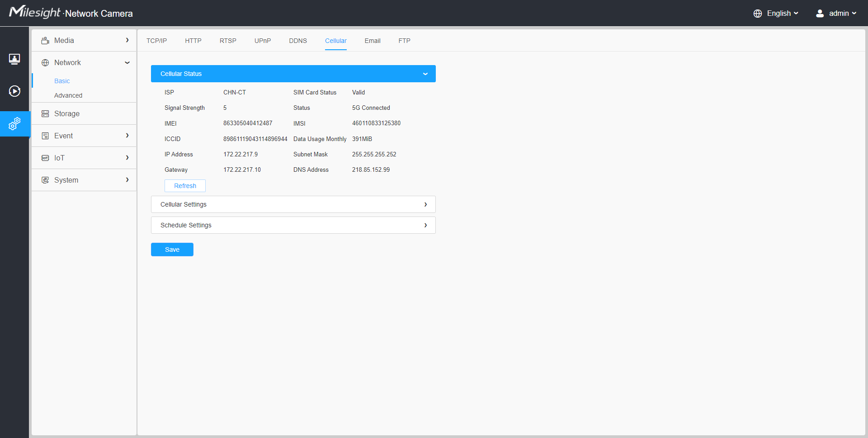Click the Milesight logo

point(35,12)
